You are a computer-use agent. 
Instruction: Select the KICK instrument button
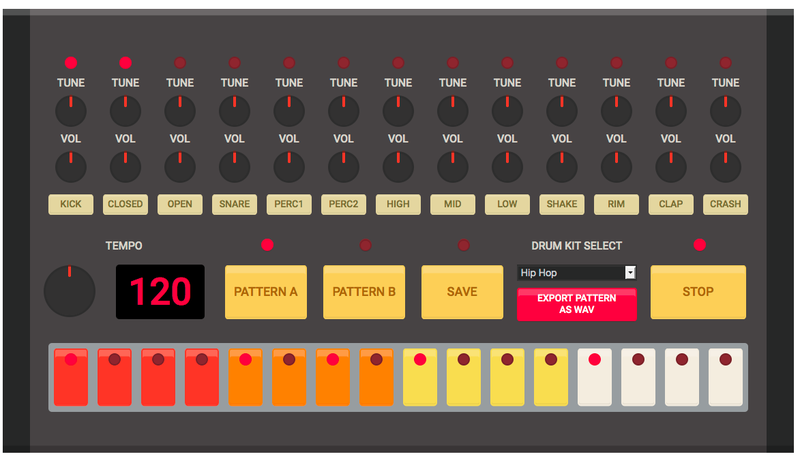[x=71, y=204]
